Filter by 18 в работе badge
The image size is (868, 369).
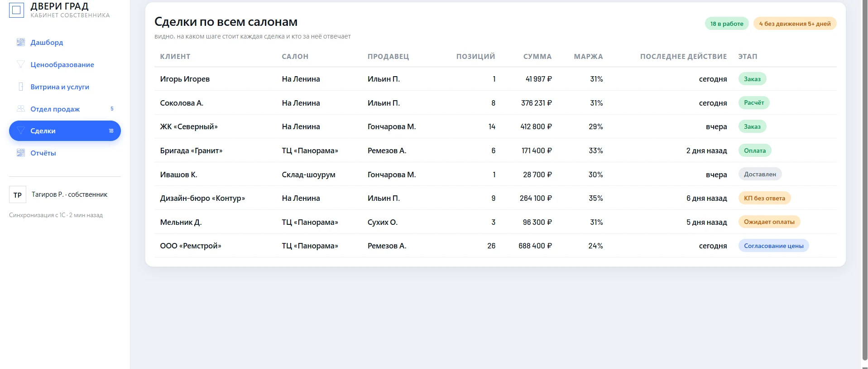click(x=727, y=24)
